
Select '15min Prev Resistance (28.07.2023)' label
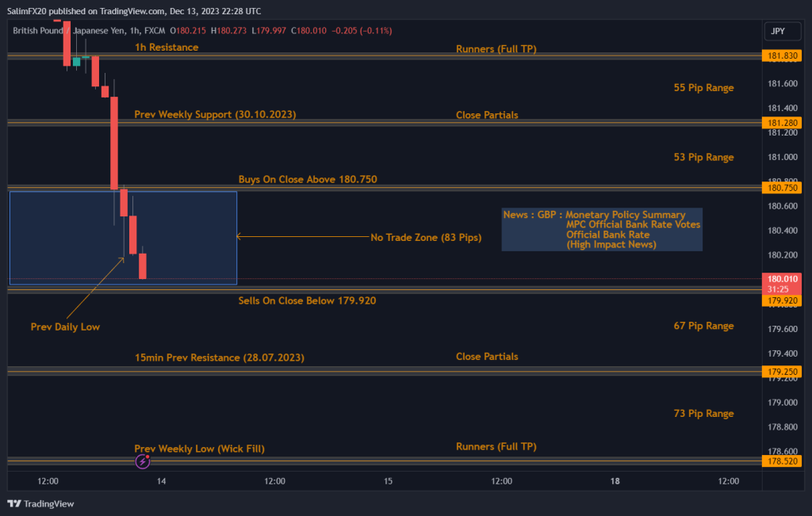point(219,358)
